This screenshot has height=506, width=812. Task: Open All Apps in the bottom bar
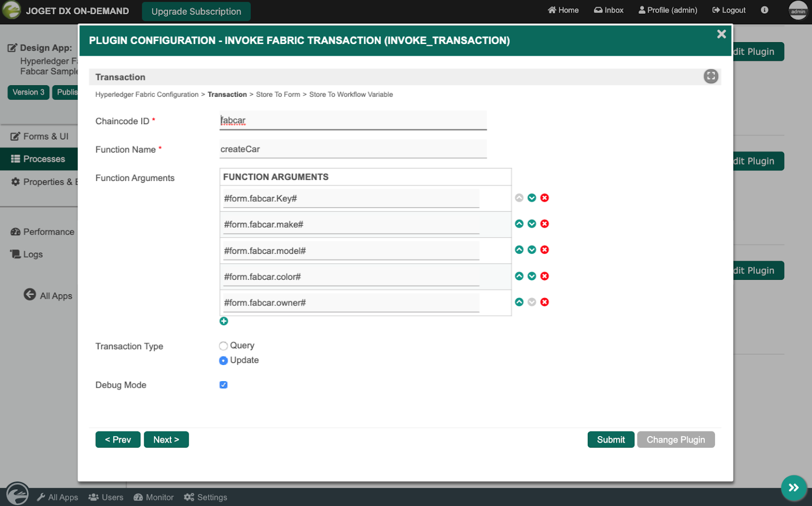coord(57,497)
